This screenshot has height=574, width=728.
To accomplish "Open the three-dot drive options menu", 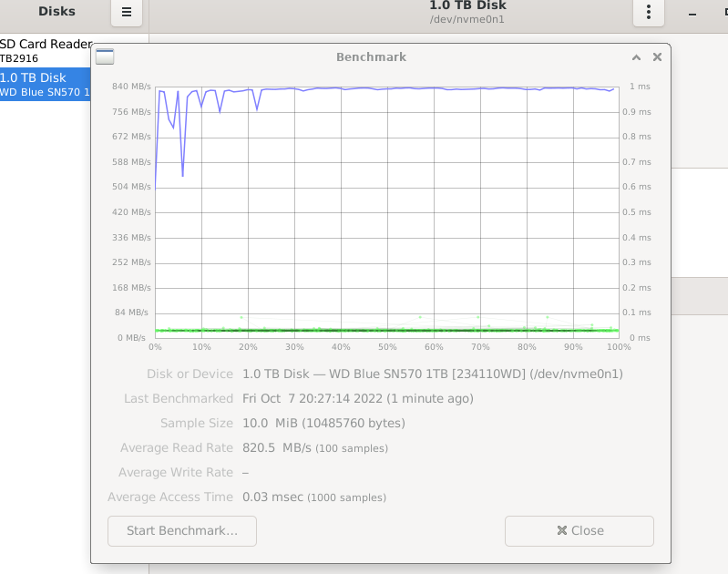I will tap(648, 13).
